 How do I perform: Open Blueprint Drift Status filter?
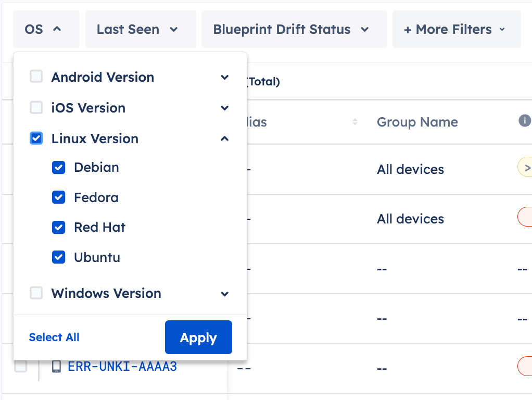coord(294,29)
